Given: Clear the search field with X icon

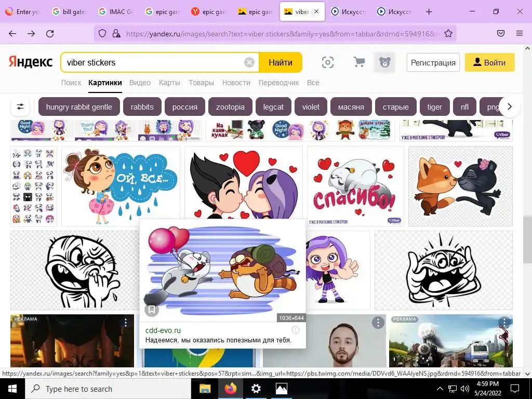Looking at the screenshot, I should click(249, 62).
